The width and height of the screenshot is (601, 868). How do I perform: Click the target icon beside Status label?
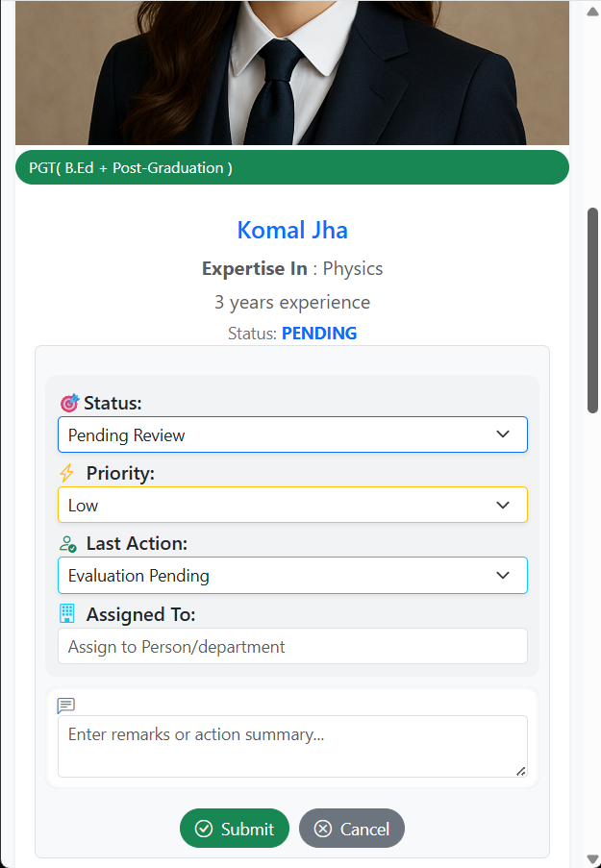(x=68, y=403)
